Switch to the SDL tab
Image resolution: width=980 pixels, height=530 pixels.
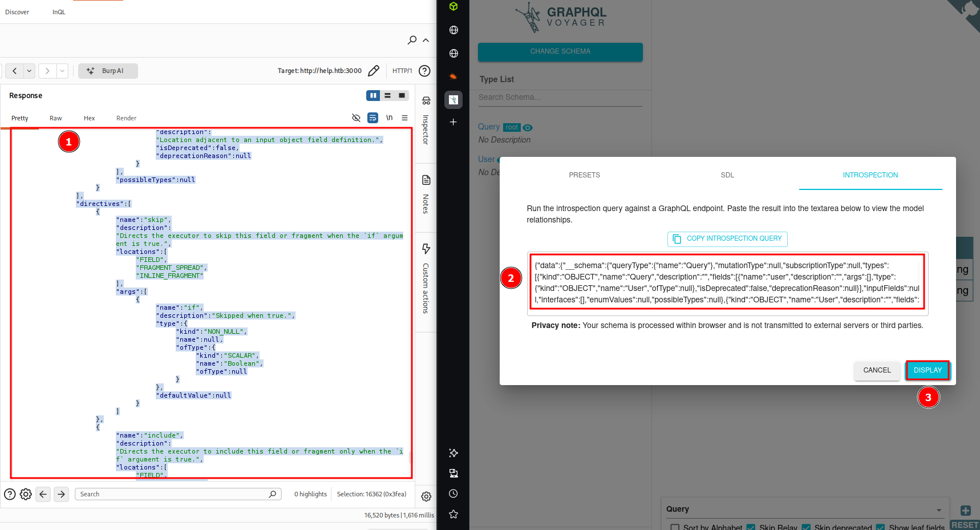tap(727, 175)
